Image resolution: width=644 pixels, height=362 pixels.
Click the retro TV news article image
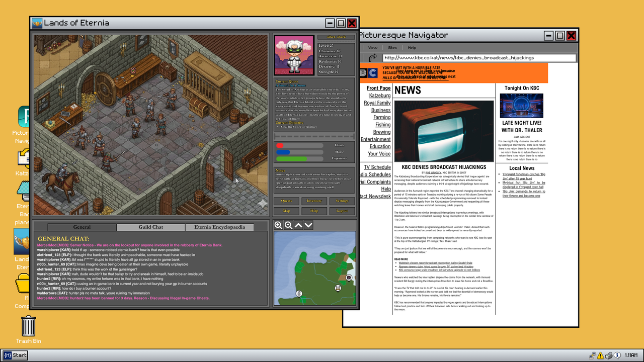click(444, 131)
